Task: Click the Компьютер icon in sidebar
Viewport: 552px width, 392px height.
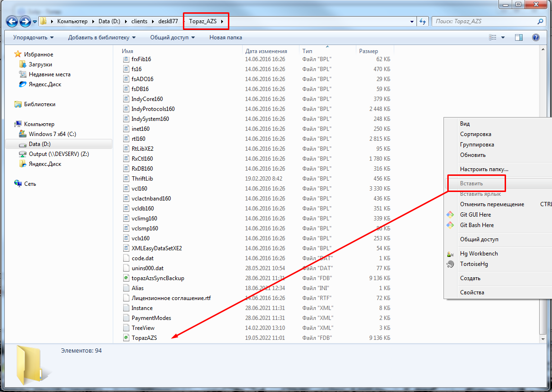Action: (x=18, y=124)
